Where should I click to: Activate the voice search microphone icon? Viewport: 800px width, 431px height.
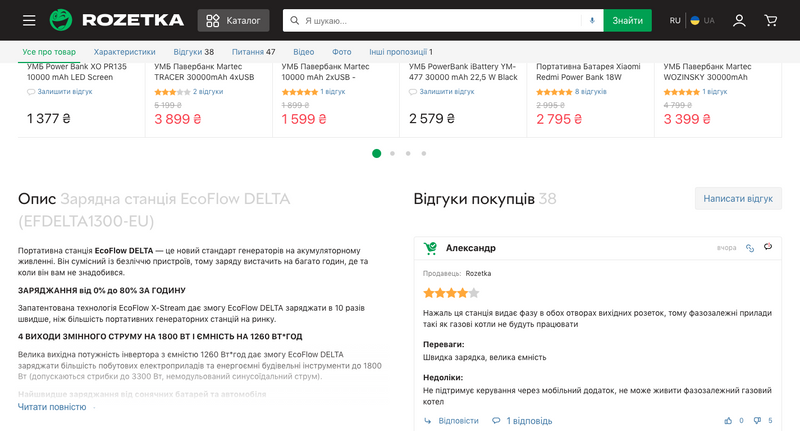point(592,20)
